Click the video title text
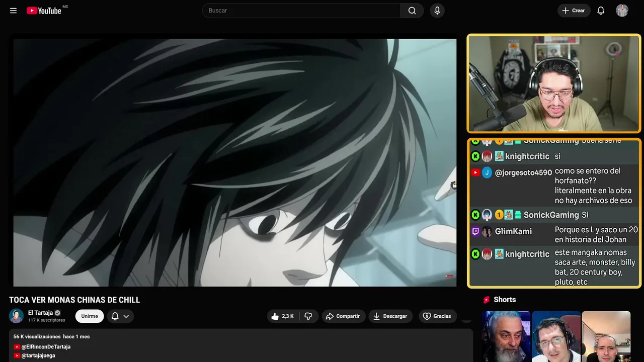 point(74,300)
